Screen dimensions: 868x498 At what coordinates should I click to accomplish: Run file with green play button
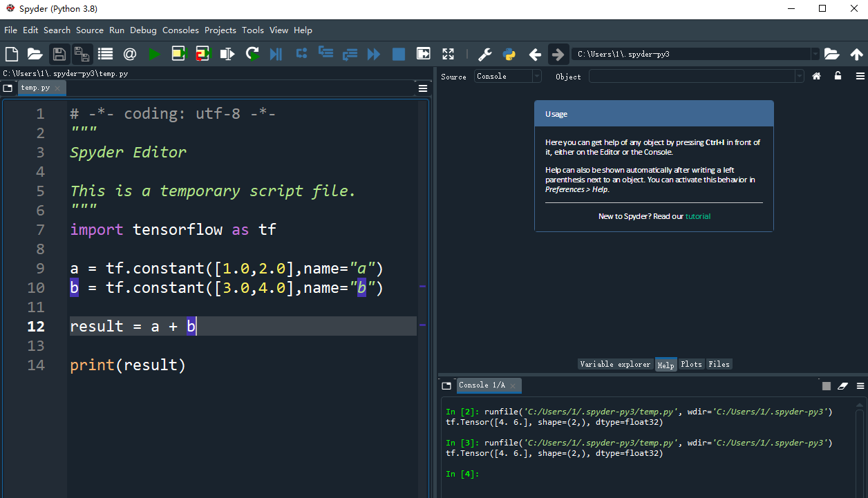(154, 54)
